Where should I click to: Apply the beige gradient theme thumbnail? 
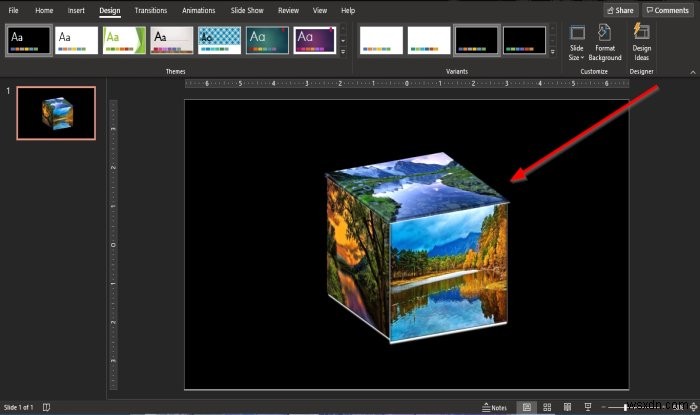click(x=172, y=40)
